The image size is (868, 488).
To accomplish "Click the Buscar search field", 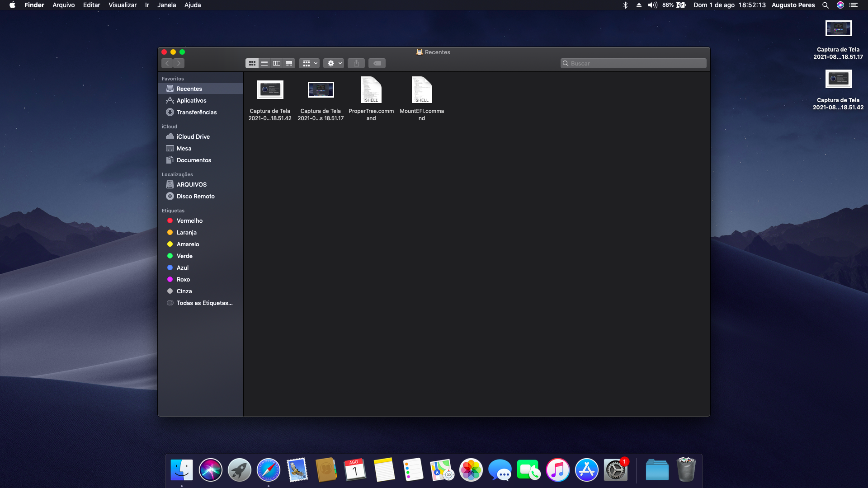I will click(x=633, y=63).
